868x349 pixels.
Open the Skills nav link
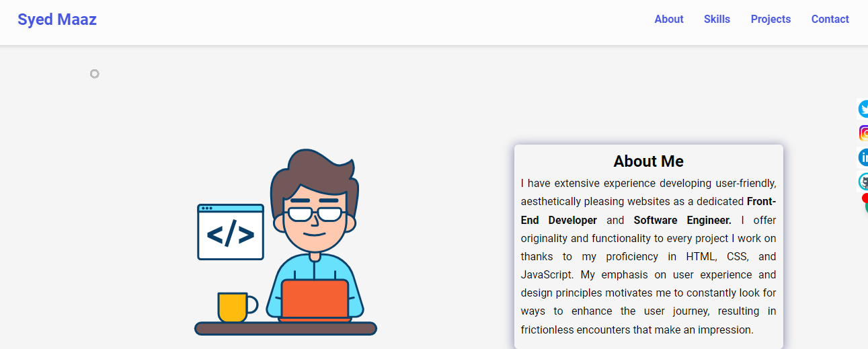pyautogui.click(x=717, y=20)
